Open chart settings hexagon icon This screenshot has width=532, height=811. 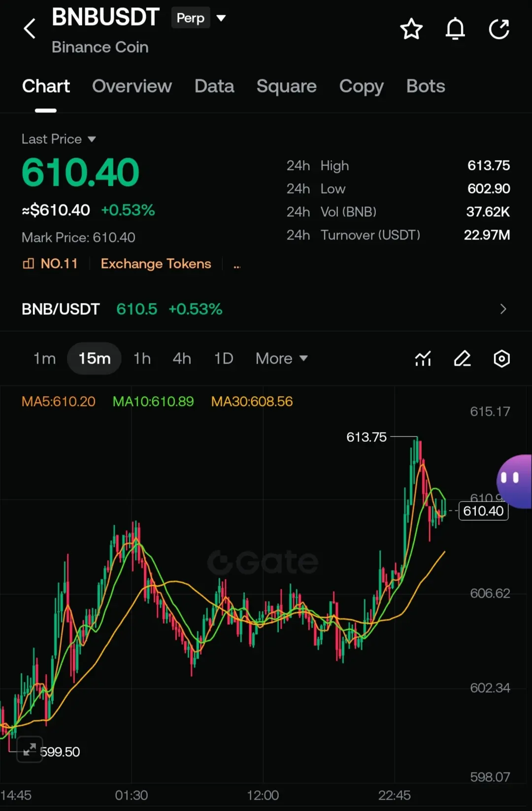501,359
